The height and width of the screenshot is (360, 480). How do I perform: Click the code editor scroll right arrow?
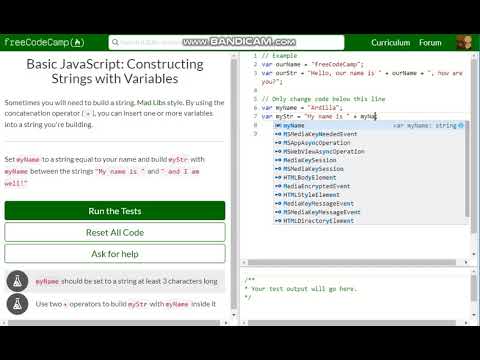point(466,262)
